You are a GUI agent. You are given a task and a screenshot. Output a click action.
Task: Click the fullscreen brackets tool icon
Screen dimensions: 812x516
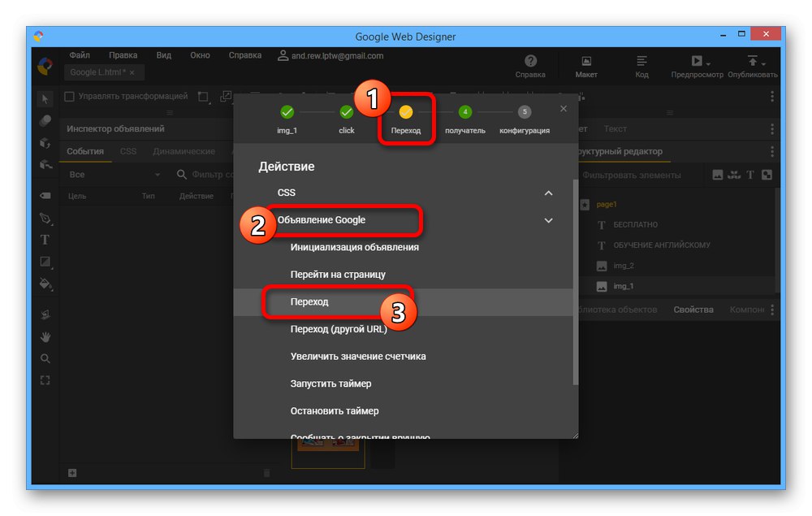tap(45, 380)
